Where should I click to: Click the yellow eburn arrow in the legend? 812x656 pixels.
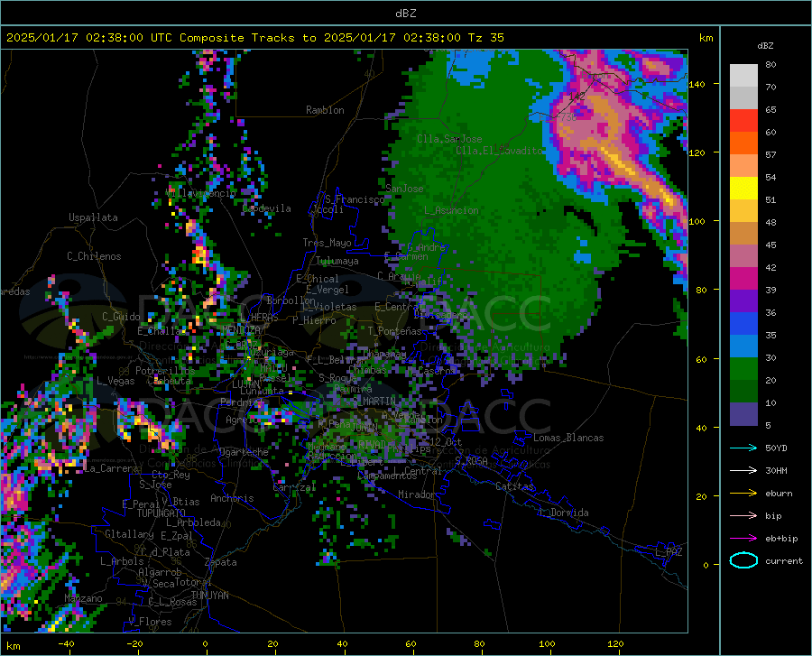[743, 494]
